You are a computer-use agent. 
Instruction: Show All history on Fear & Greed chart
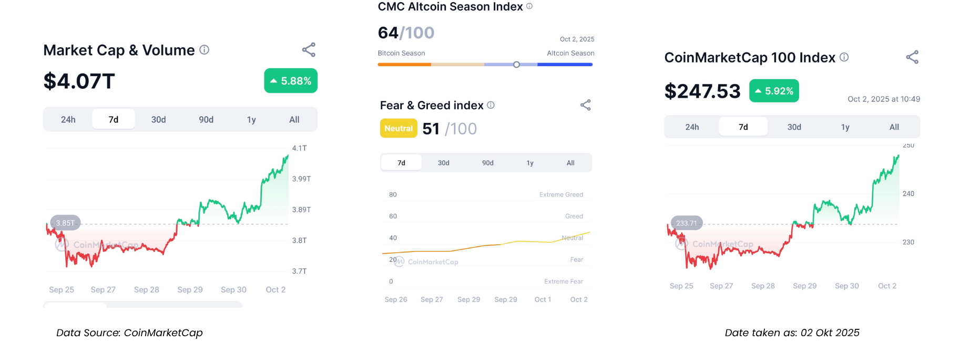click(x=570, y=163)
